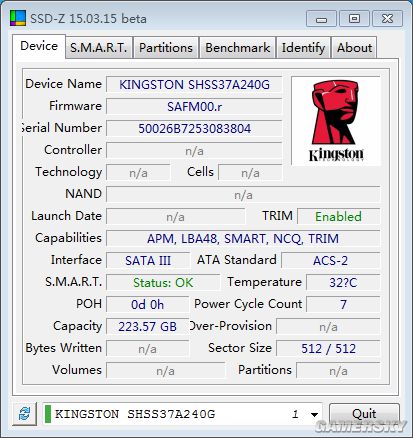Click the Kingston logo image
Image resolution: width=413 pixels, height=438 pixels.
[336, 121]
